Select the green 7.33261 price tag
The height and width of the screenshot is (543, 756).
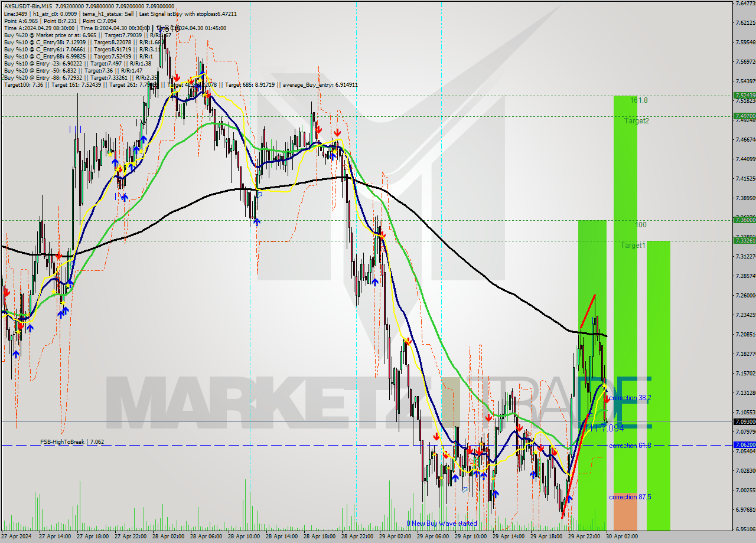[744, 240]
